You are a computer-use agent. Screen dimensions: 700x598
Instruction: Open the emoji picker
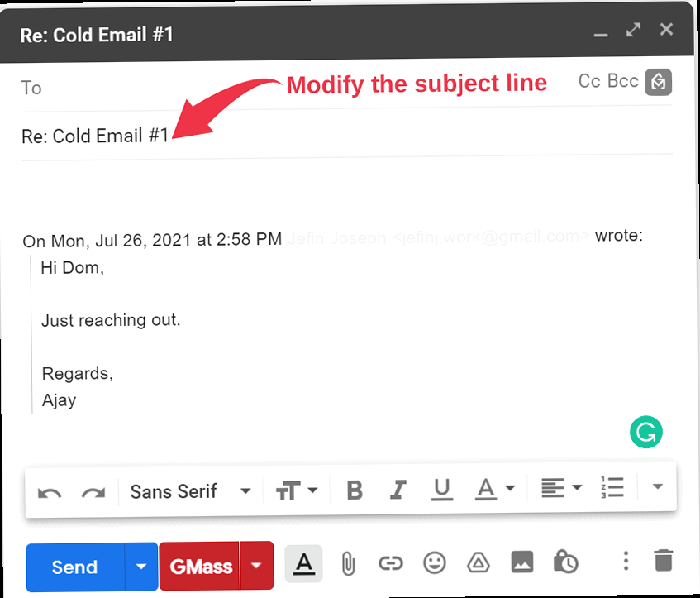pos(434,564)
